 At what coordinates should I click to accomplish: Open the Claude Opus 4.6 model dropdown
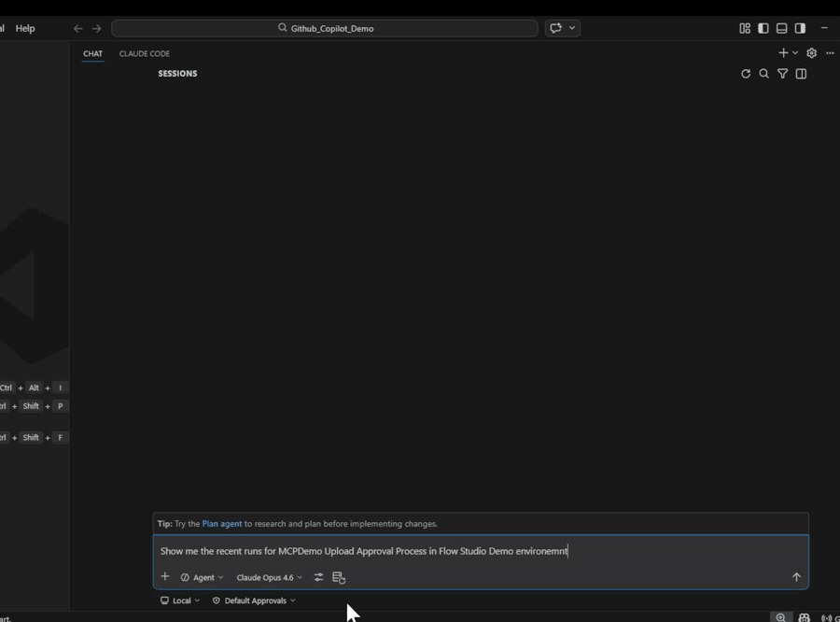[269, 577]
